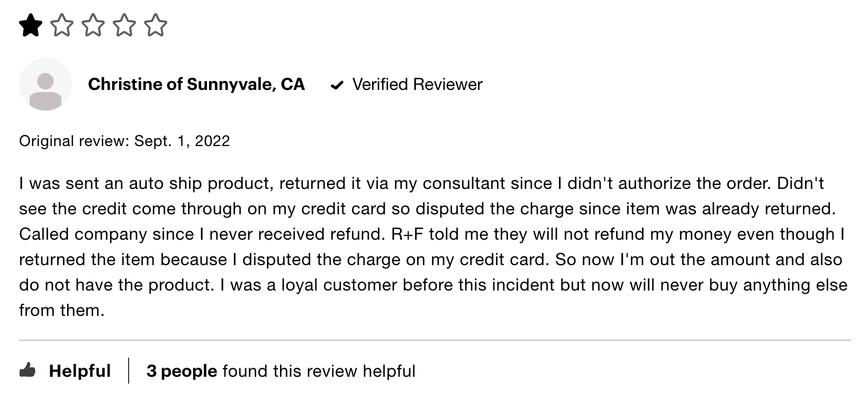Click the Verified Reviewer label
Screen dimensions: 868x399
417,85
